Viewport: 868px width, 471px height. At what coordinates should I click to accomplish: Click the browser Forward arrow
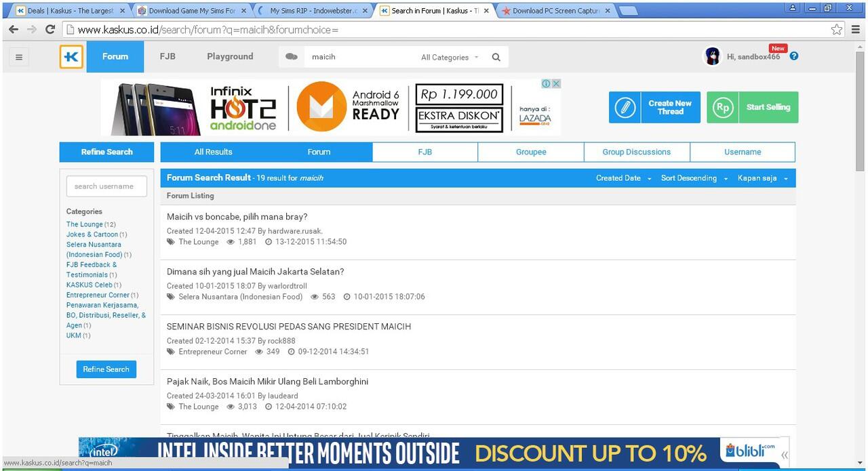pos(32,29)
